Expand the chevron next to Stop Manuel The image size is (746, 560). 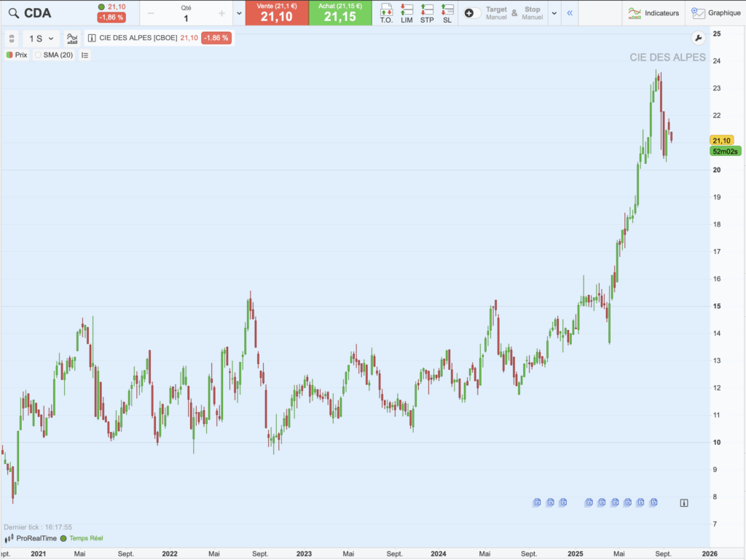554,12
